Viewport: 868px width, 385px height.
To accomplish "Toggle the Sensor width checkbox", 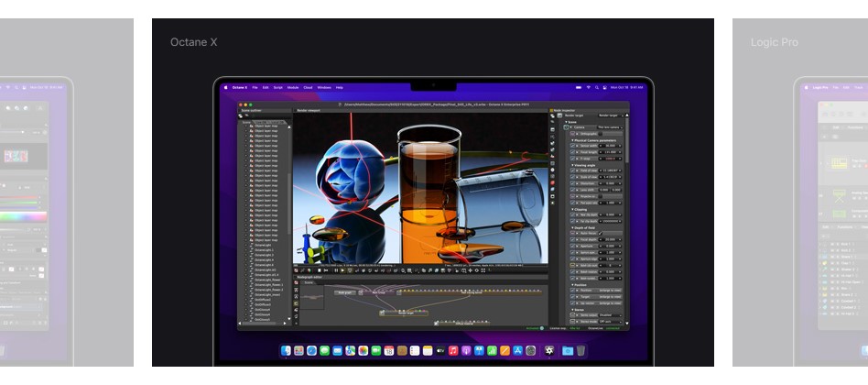I will tap(574, 145).
